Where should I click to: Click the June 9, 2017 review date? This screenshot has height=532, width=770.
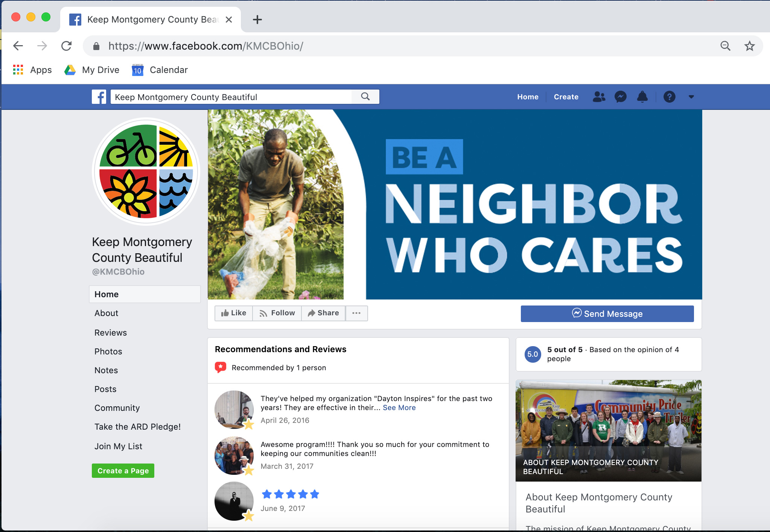283,508
